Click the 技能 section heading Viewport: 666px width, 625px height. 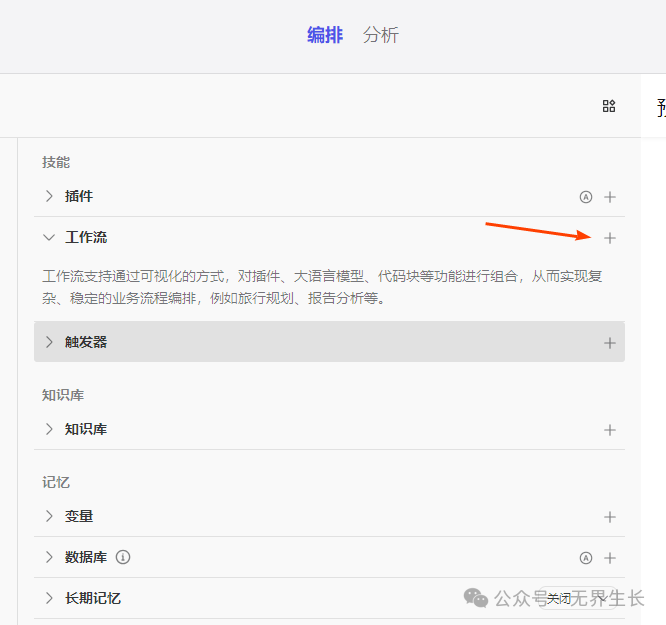(56, 162)
